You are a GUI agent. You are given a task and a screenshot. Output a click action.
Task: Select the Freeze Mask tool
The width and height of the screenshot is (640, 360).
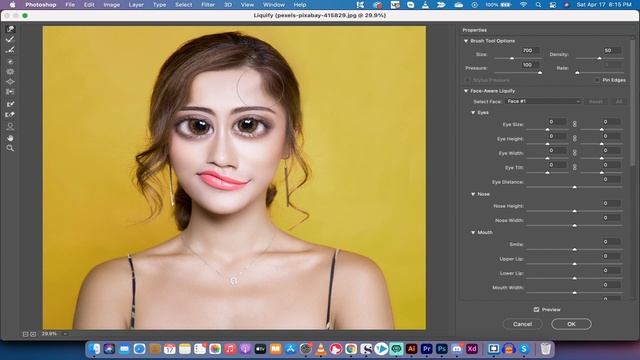tap(10, 104)
